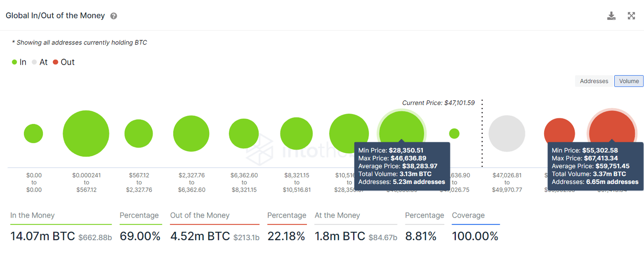Image resolution: width=644 pixels, height=260 pixels.
Task: Download the chart using the download icon
Action: [x=611, y=16]
